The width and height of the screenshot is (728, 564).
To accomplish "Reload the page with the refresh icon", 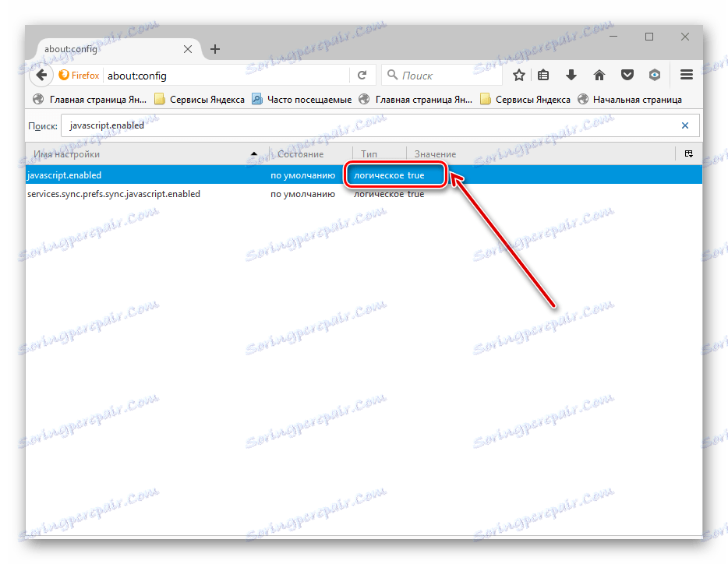I will click(x=362, y=76).
